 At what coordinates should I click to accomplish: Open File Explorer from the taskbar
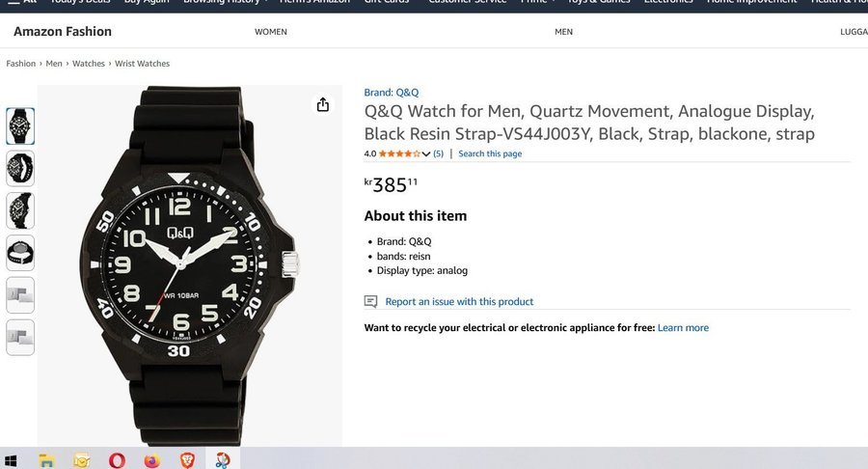point(45,460)
